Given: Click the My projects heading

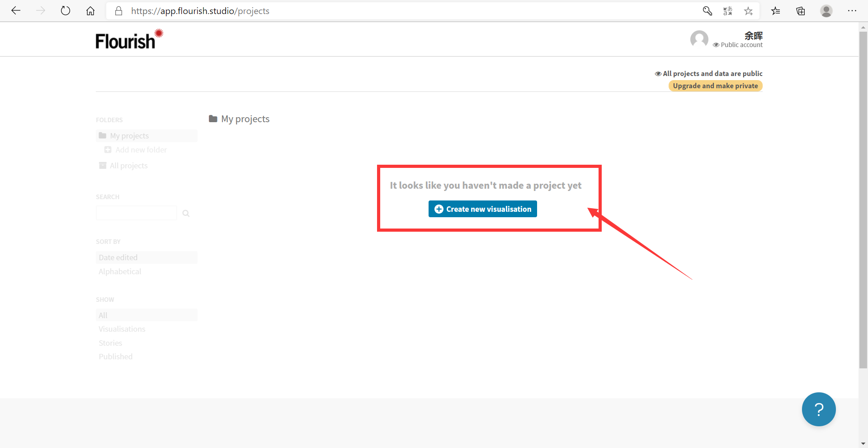Looking at the screenshot, I should pyautogui.click(x=239, y=119).
